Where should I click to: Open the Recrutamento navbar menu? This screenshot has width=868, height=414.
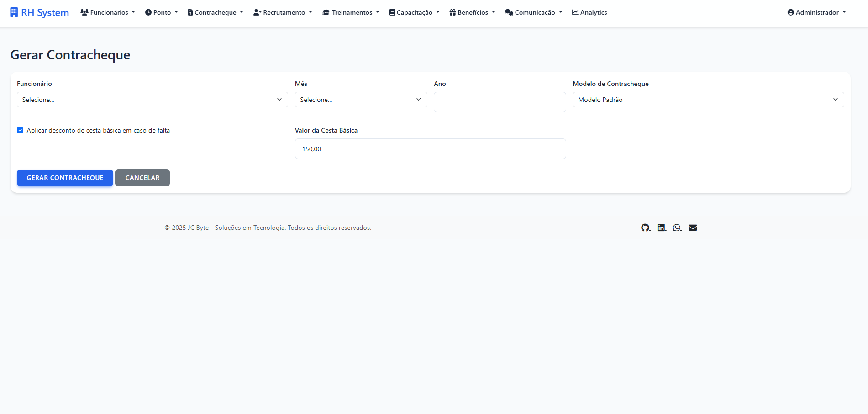point(283,12)
